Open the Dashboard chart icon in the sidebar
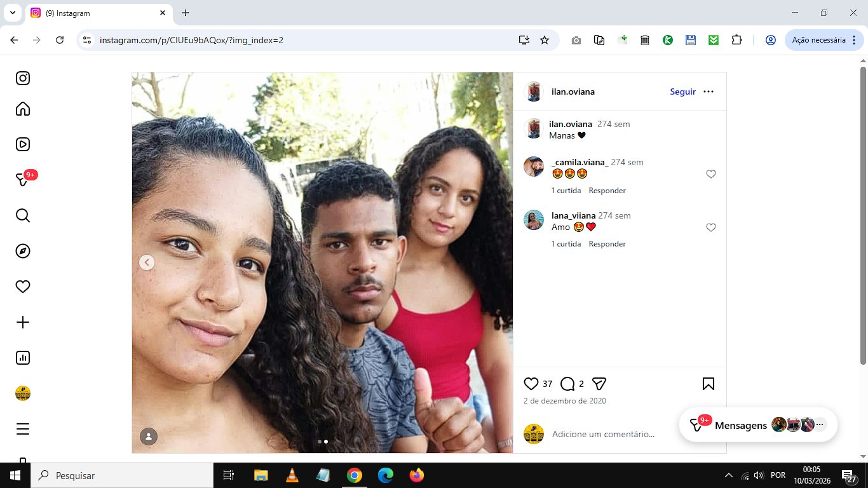Viewport: 868px width, 488px height. click(23, 358)
